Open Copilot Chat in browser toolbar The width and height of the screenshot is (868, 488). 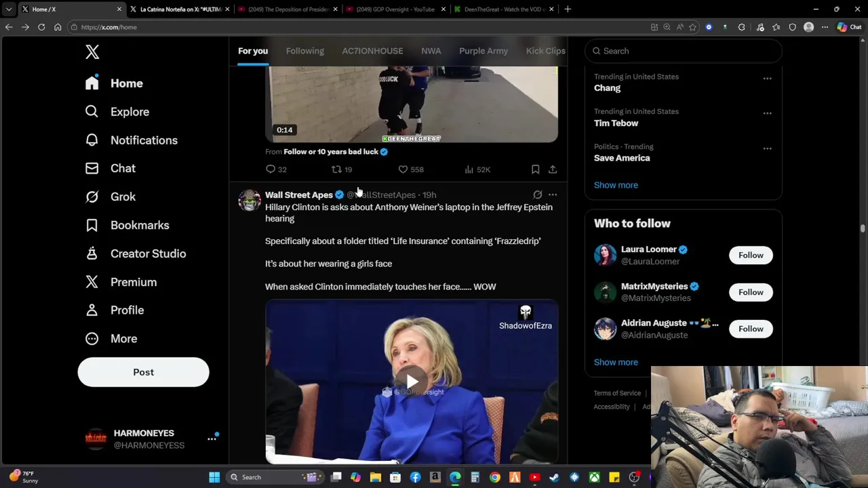tap(849, 27)
